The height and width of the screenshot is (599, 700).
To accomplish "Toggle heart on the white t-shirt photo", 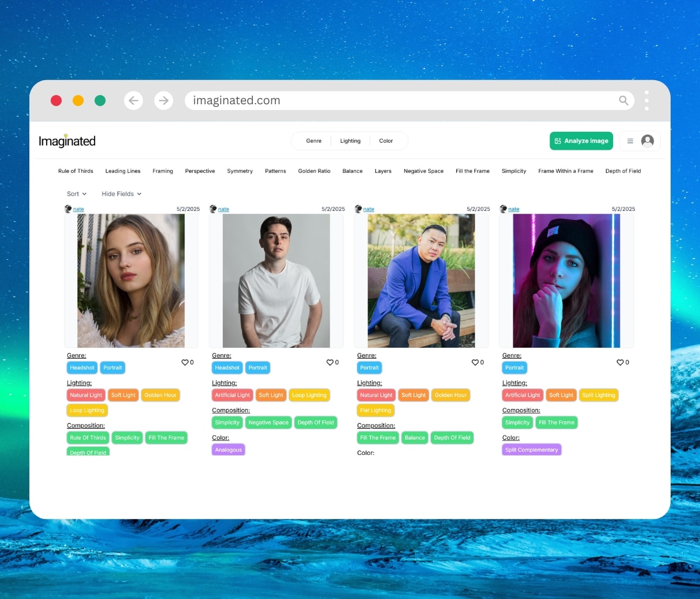I will click(330, 362).
